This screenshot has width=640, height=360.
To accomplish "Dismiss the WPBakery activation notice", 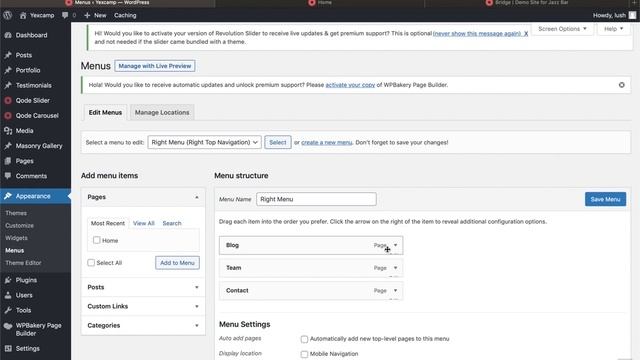I will [621, 85].
